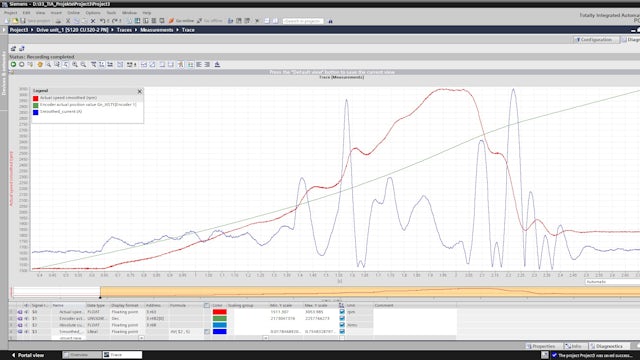Click signal icon of Smoothed_current row
The width and height of the screenshot is (640, 360).
[x=20, y=332]
